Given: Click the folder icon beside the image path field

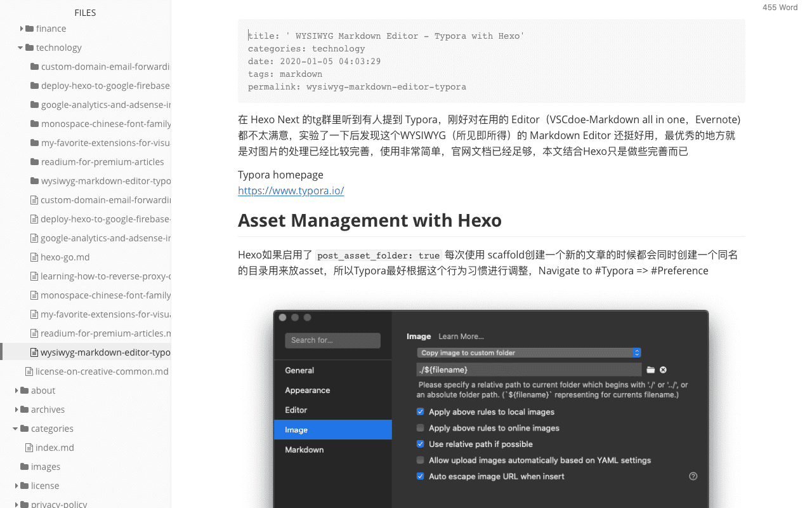Looking at the screenshot, I should coord(650,370).
